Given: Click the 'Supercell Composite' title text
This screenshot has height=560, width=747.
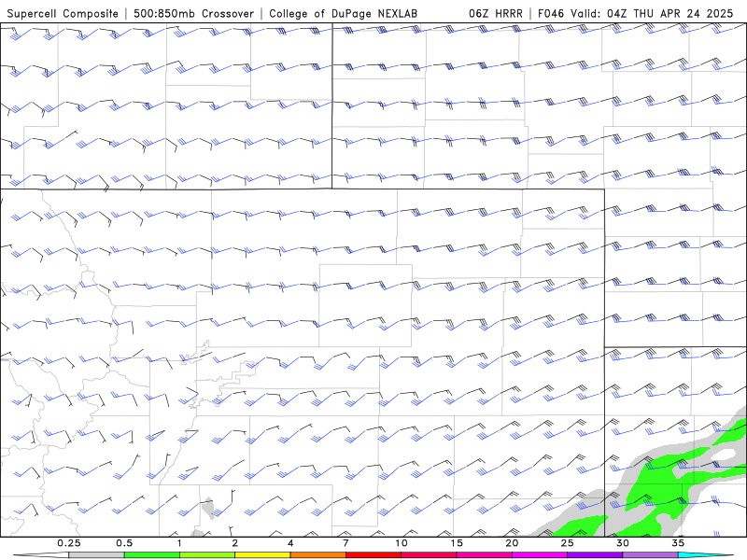Looking at the screenshot, I should pyautogui.click(x=63, y=13).
